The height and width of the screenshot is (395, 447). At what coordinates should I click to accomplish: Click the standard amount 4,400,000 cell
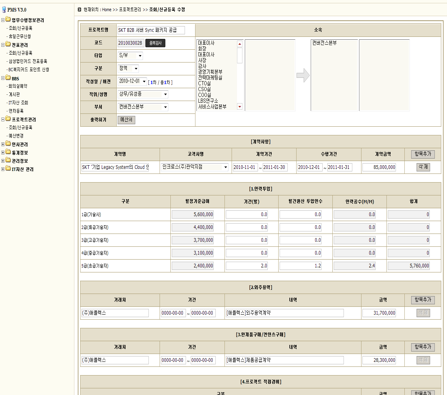pos(193,227)
